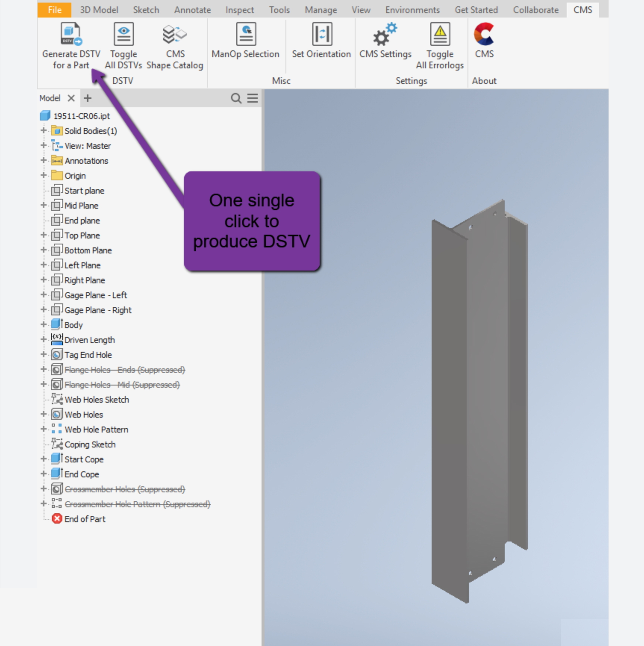Viewport: 644px width, 646px height.
Task: Expand the Origin folder
Action: 43,175
